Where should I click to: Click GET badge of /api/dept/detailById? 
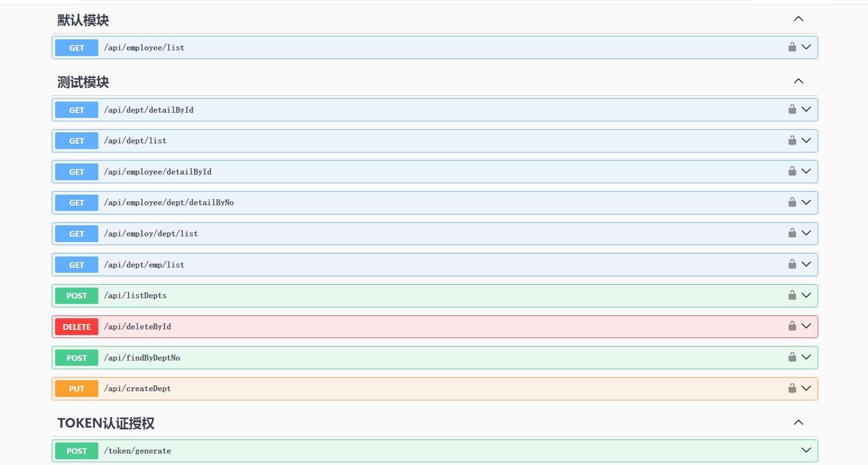pos(77,110)
